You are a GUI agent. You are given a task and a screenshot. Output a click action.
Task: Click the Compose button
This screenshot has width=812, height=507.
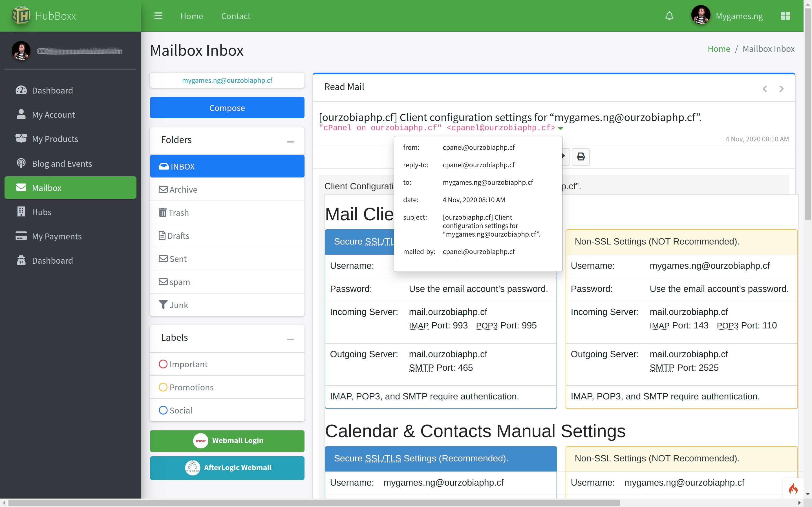227,108
